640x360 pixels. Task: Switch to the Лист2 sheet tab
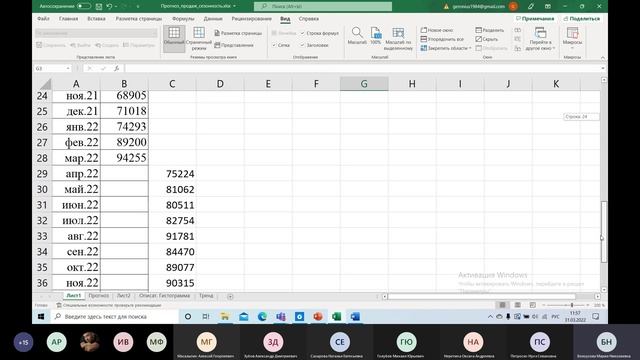click(x=124, y=296)
